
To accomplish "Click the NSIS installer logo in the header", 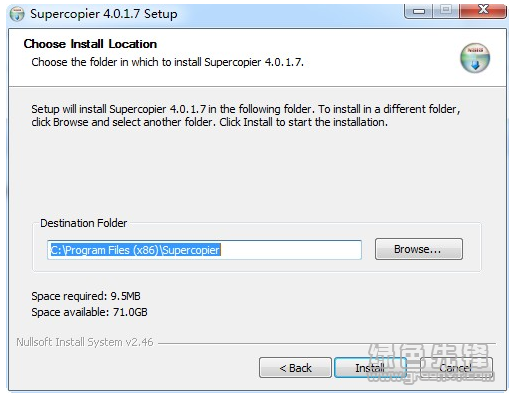I will point(475,58).
